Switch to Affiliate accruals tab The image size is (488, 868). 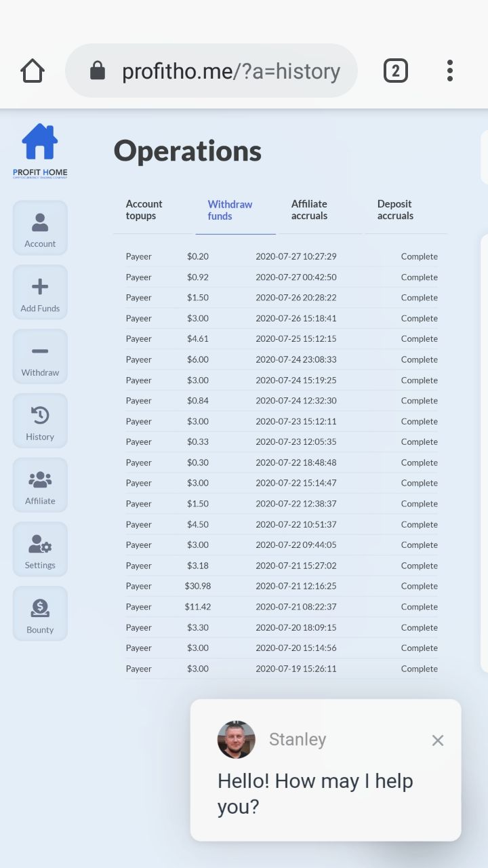click(x=309, y=210)
